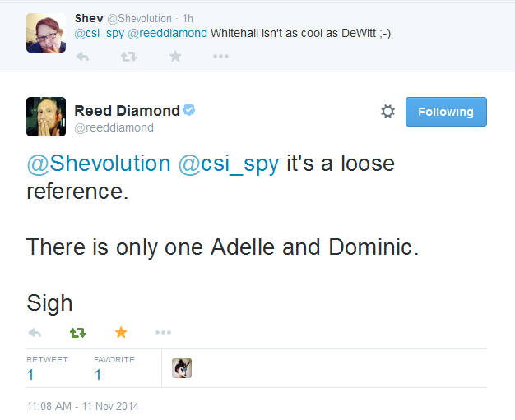
Task: Click Reed Diamond's verified badge
Action: (x=189, y=110)
